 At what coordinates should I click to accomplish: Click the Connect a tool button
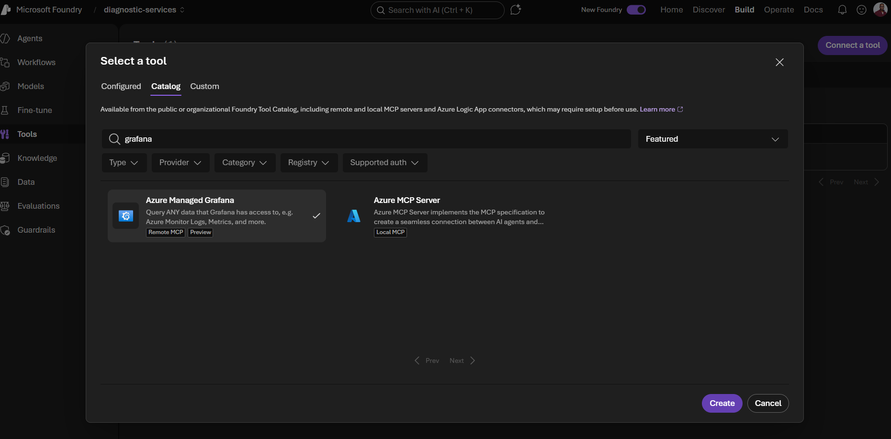click(x=852, y=45)
